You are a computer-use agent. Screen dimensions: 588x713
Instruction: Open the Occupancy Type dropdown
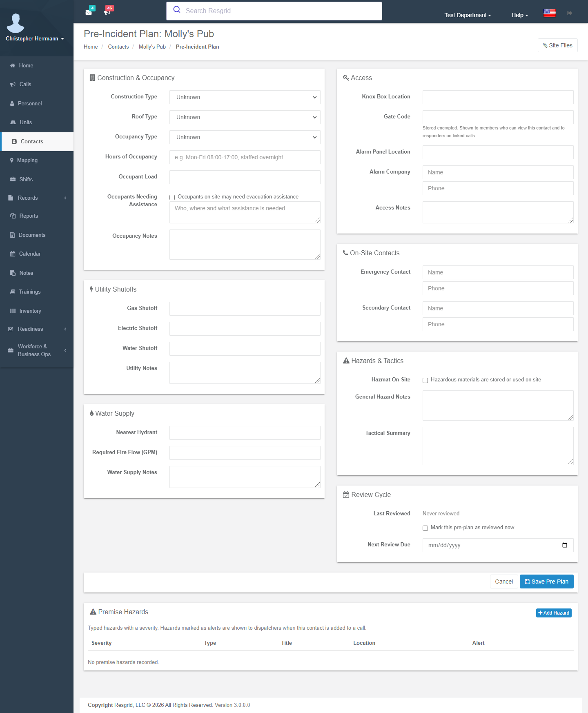click(x=245, y=137)
